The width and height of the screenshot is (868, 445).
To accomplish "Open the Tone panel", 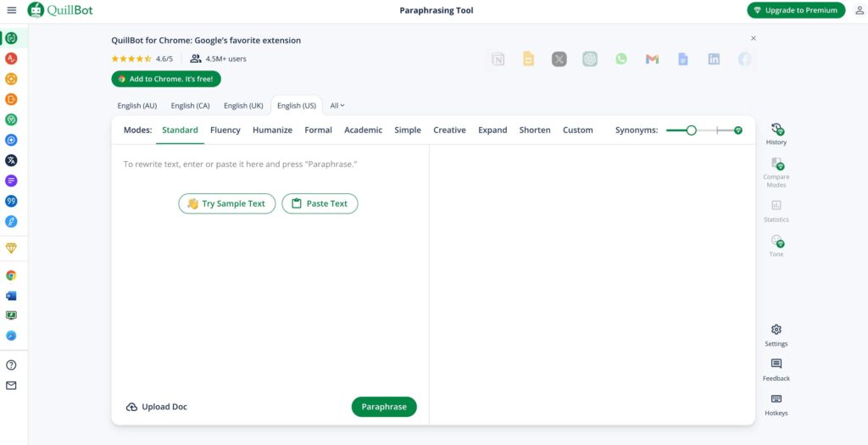I will pyautogui.click(x=776, y=247).
